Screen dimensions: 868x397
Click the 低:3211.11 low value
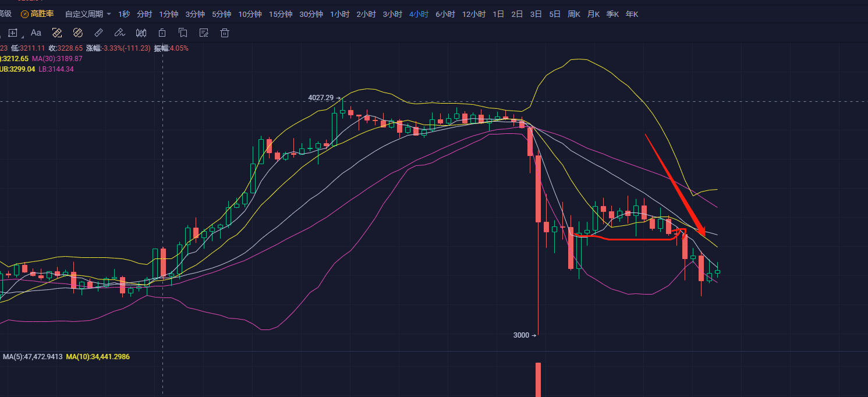28,48
